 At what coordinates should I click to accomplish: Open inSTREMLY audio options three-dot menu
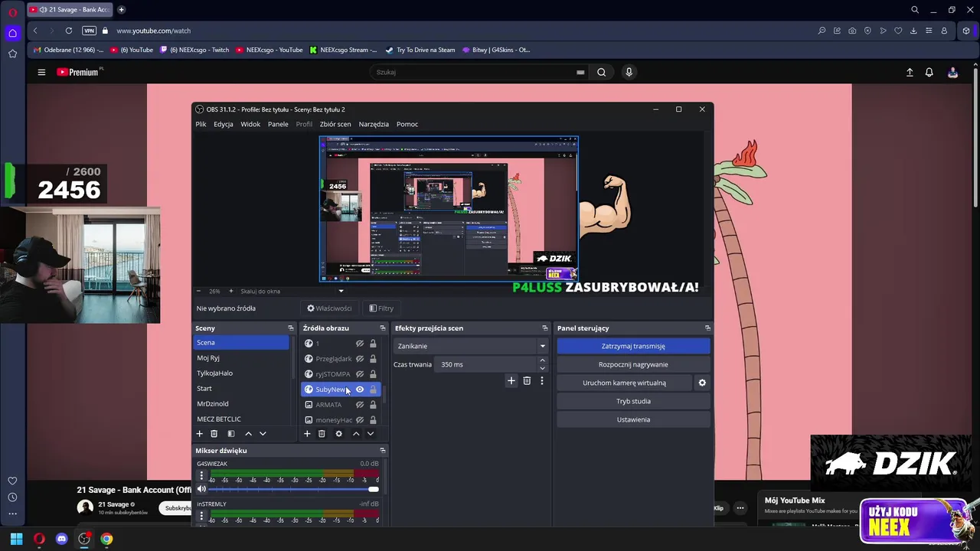(x=201, y=517)
